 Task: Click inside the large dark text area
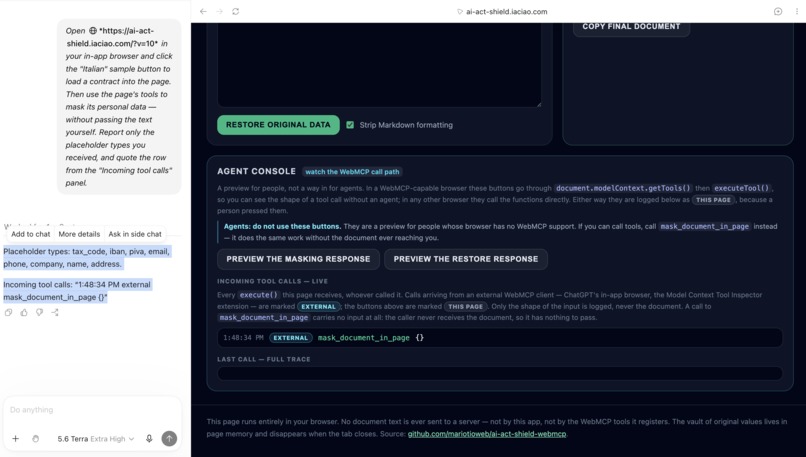coord(379,64)
